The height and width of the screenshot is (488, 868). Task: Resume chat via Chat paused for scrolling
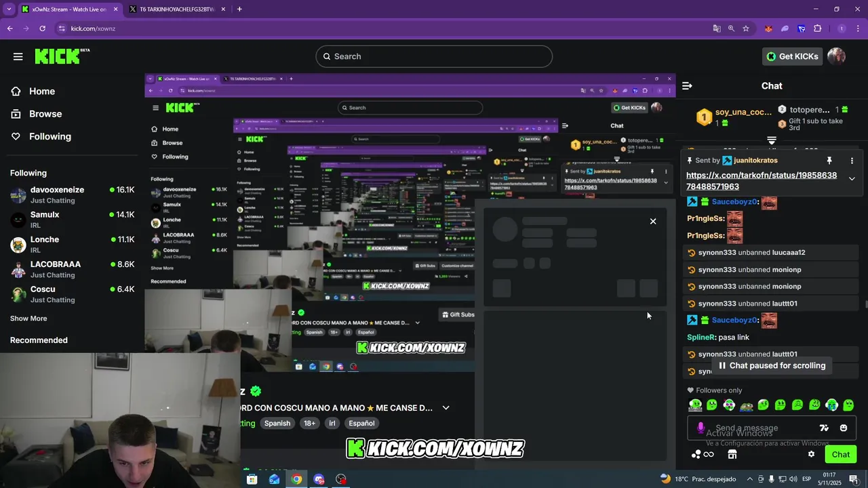pos(772,365)
